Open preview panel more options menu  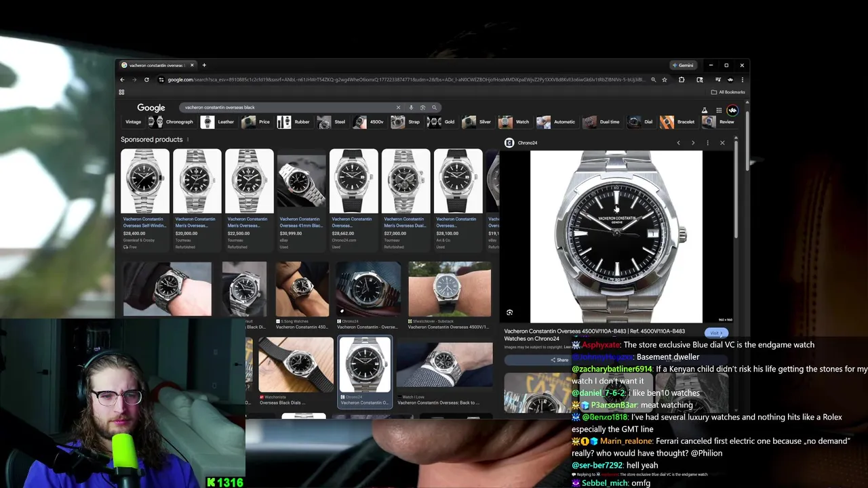pyautogui.click(x=707, y=143)
